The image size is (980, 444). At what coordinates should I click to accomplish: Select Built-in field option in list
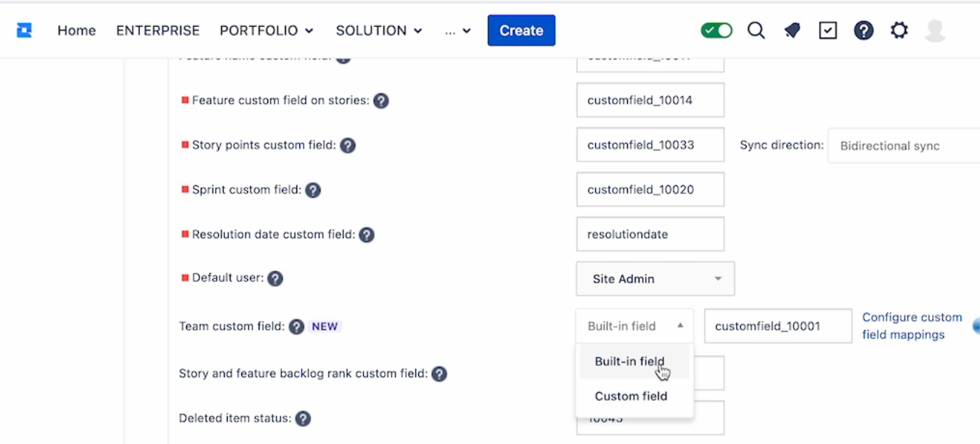[x=634, y=361]
